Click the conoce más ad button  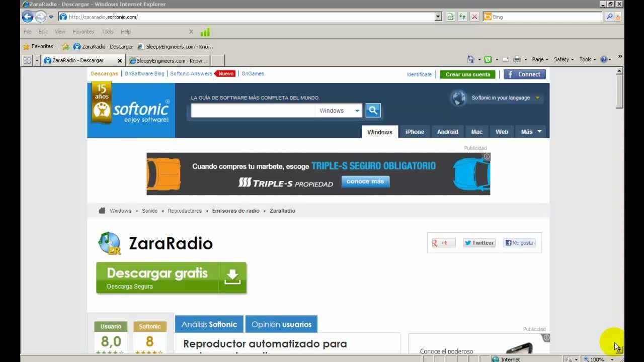point(365,182)
